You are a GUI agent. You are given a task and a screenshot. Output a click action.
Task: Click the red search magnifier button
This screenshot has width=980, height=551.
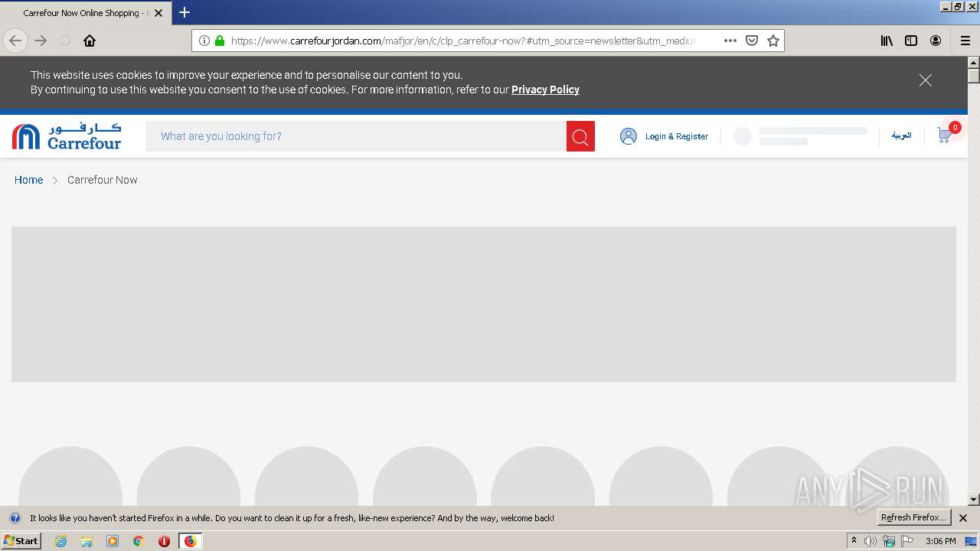point(580,136)
